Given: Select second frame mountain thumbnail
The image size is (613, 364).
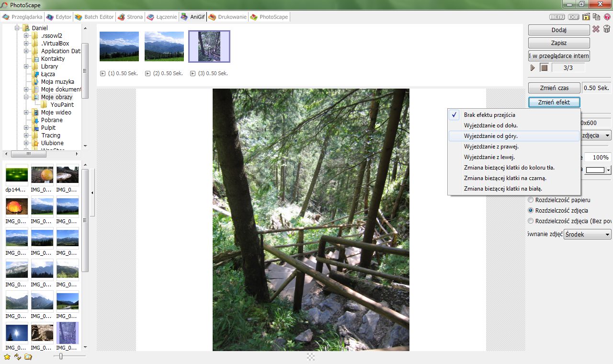Looking at the screenshot, I should (164, 46).
